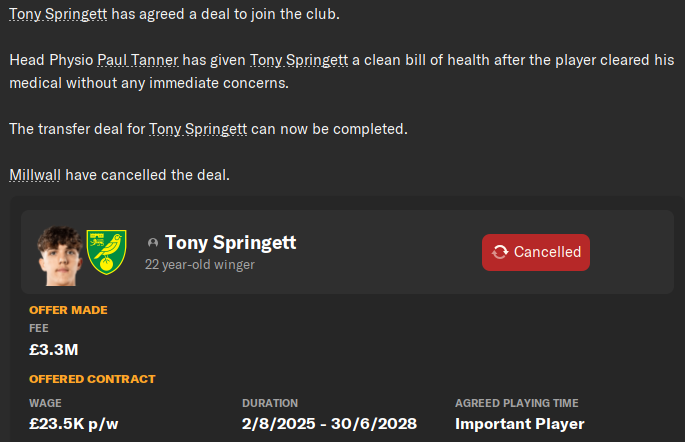Click the Norwich City club badge

point(106,252)
